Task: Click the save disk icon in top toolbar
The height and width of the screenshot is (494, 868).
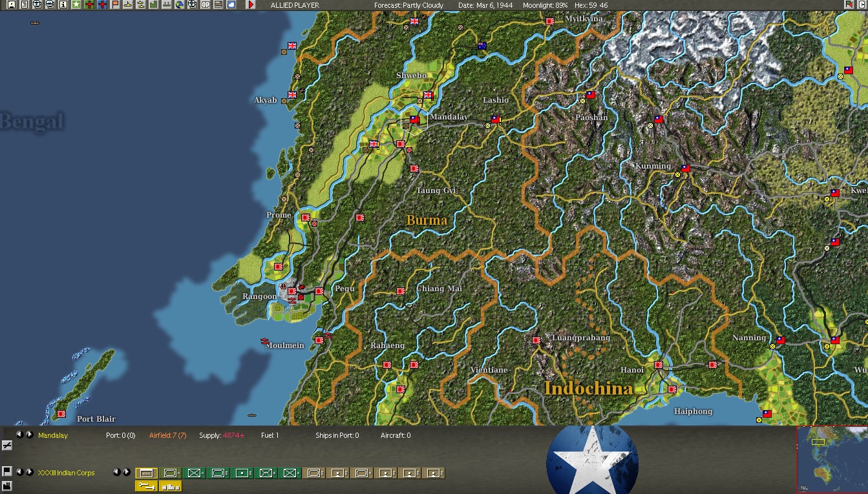Action: point(11,5)
